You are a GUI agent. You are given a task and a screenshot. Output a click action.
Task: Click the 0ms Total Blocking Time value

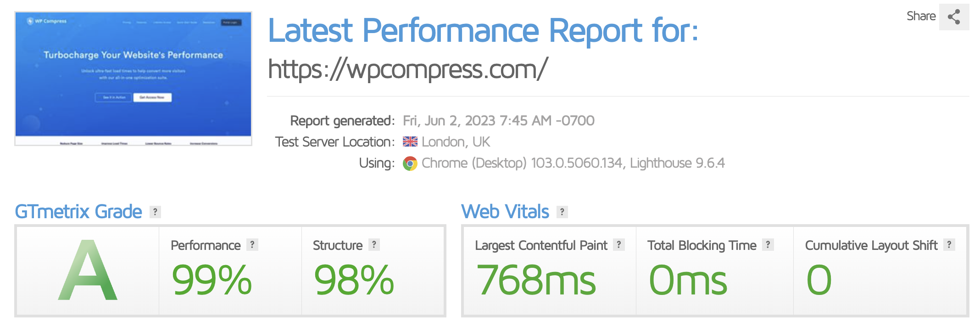coord(688,280)
